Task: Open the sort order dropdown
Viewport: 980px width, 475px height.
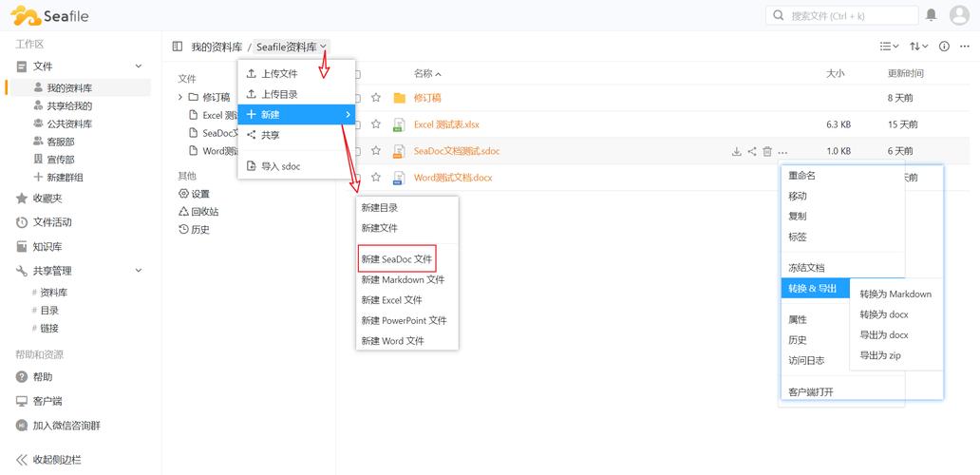Action: point(918,47)
